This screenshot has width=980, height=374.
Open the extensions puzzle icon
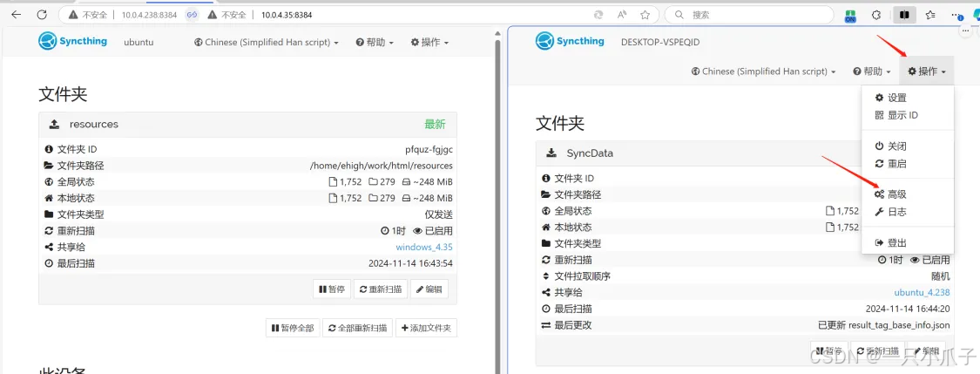pos(876,14)
